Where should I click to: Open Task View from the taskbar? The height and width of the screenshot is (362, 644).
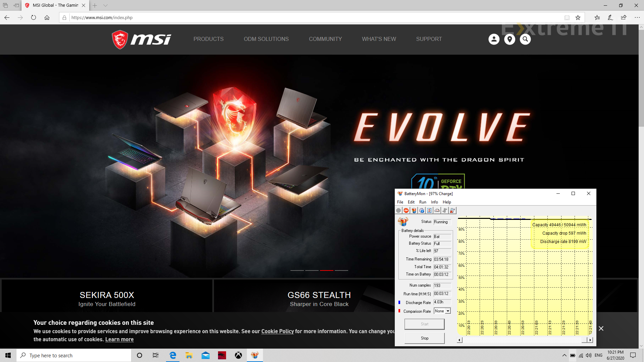point(156,355)
